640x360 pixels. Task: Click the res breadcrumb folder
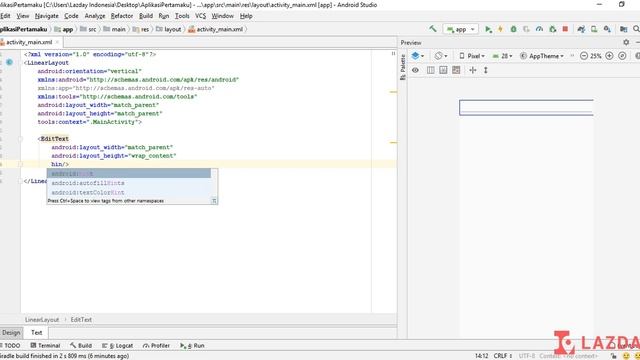[140, 29]
